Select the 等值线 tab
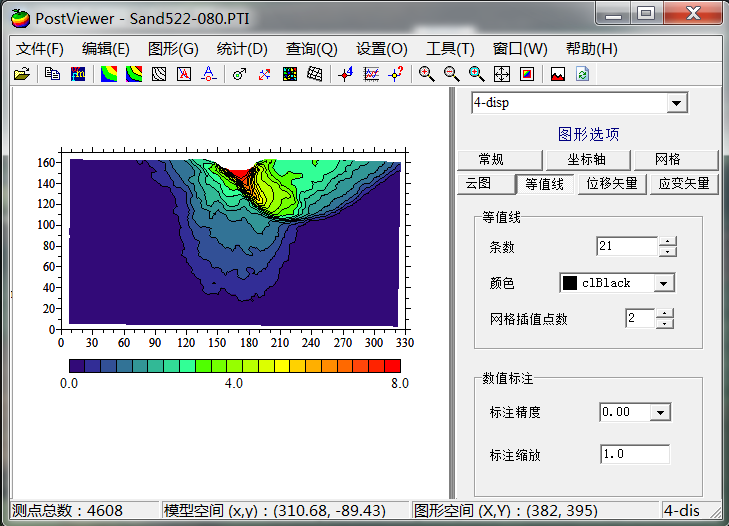The width and height of the screenshot is (729, 526). coord(545,184)
